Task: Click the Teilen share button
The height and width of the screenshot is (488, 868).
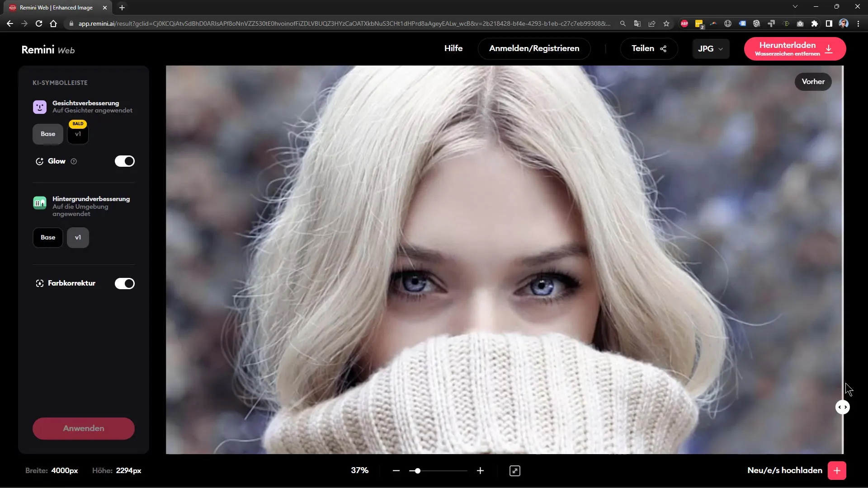Action: tap(649, 49)
